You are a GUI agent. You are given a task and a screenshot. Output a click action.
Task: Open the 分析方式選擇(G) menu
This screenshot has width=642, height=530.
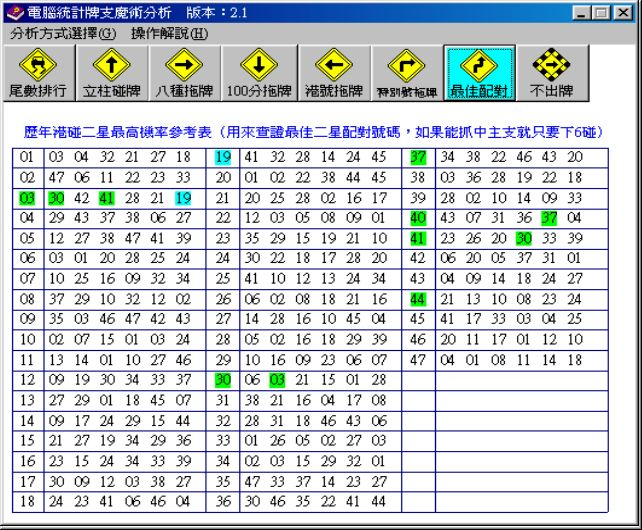63,33
